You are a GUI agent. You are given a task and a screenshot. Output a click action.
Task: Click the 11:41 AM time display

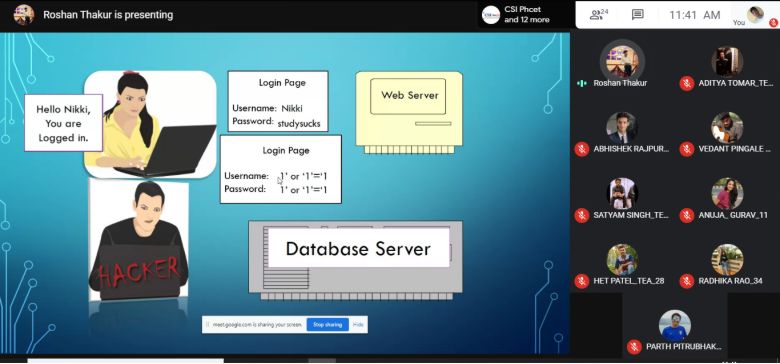694,15
